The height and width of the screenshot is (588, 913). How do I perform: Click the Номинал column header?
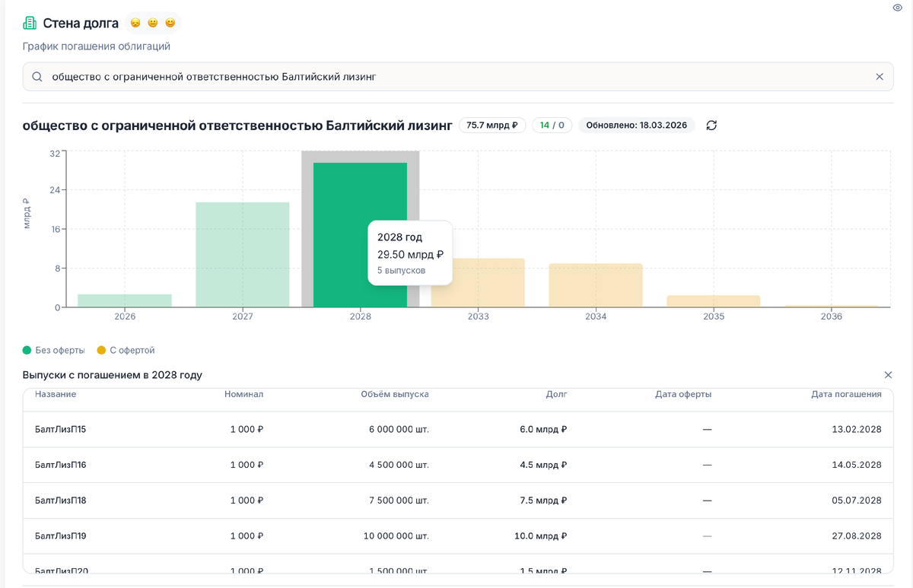point(244,394)
